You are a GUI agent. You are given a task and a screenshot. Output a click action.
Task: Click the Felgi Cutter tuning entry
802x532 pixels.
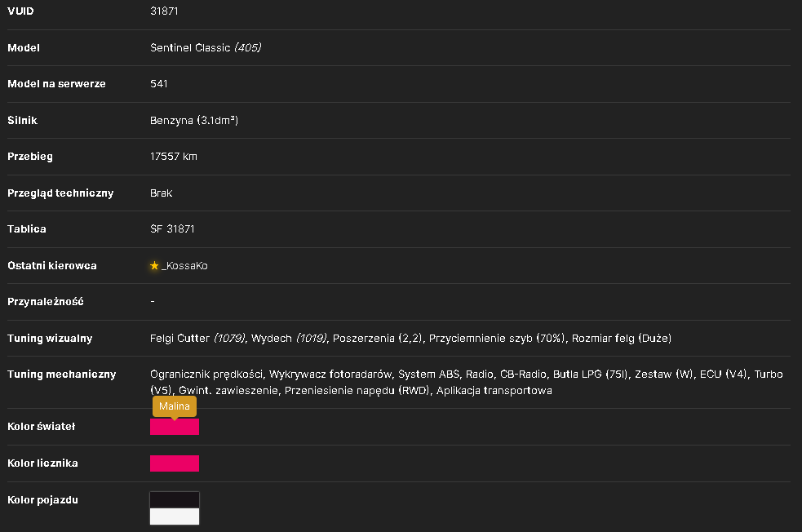tap(197, 338)
